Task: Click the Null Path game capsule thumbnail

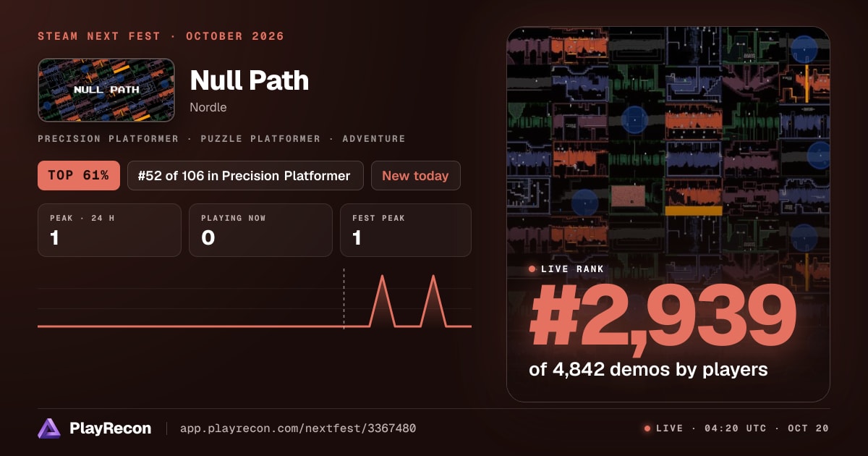Action: pyautogui.click(x=106, y=90)
